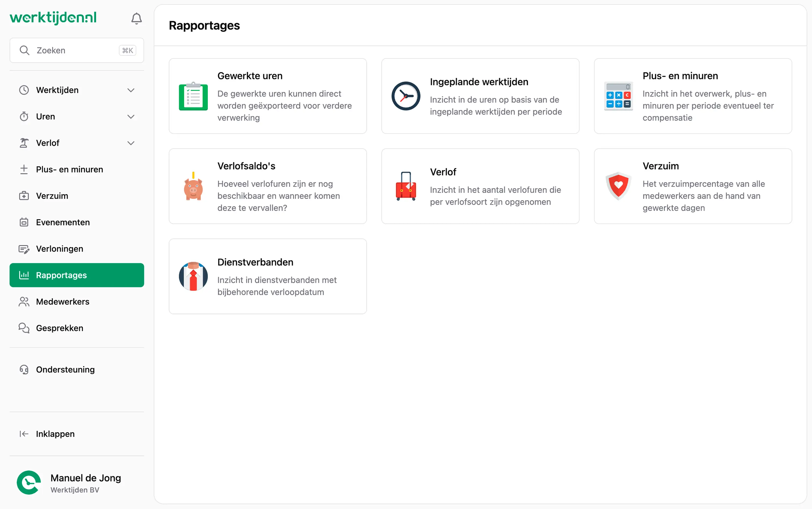Image resolution: width=812 pixels, height=509 pixels.
Task: Click the Rapportages bar chart icon
Action: [24, 275]
